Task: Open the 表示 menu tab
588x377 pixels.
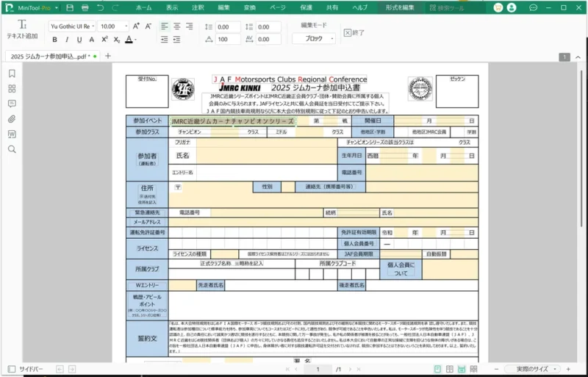Action: tap(172, 7)
